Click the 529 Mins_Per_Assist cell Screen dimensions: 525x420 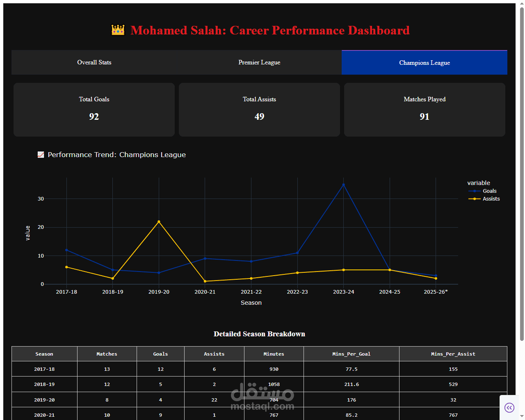453,384
